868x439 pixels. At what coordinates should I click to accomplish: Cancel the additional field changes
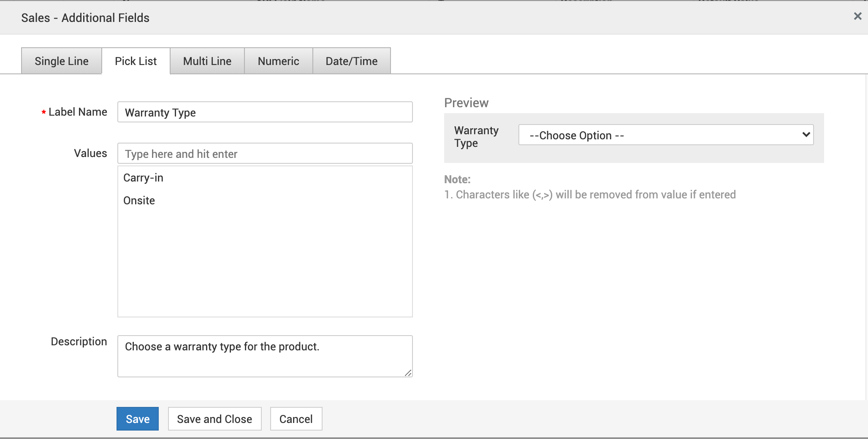click(x=296, y=419)
